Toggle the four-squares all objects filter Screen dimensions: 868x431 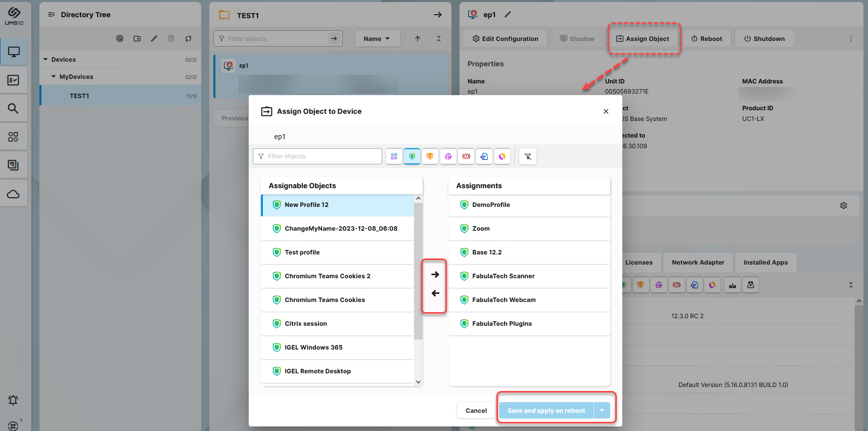tap(394, 156)
